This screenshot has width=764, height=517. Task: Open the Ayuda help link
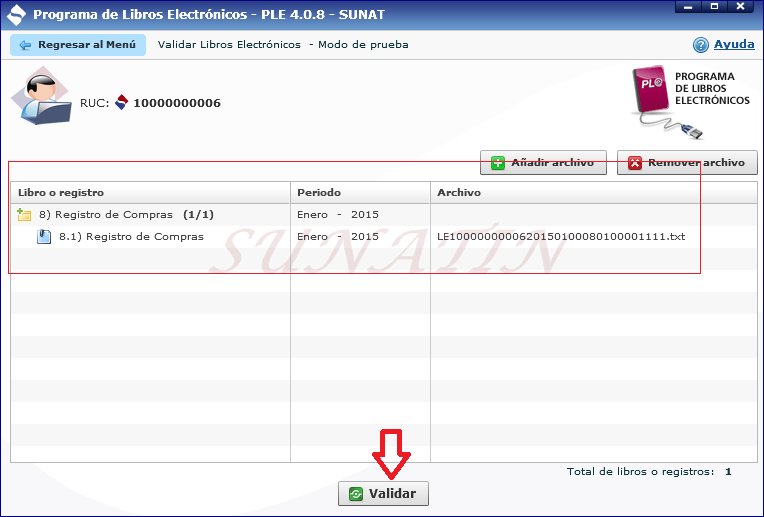pos(734,44)
